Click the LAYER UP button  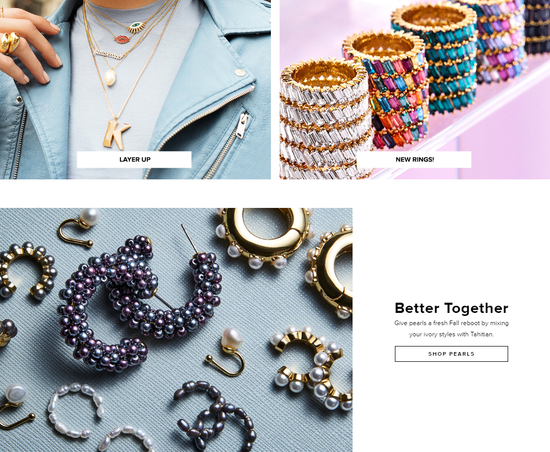(x=134, y=160)
